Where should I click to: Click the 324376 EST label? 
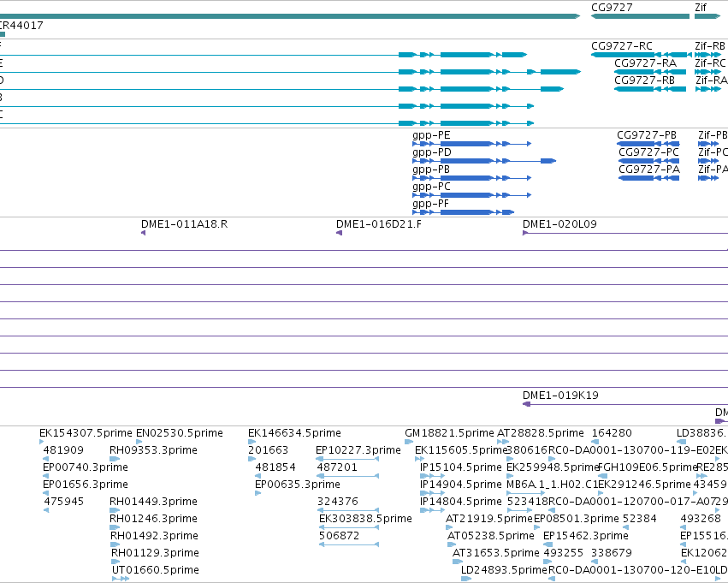338,502
